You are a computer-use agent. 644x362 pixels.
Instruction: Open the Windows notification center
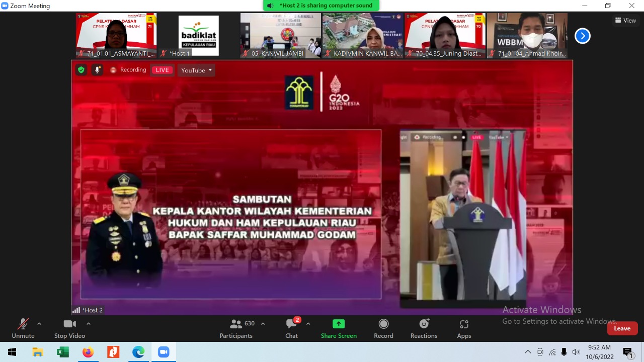pos(628,352)
